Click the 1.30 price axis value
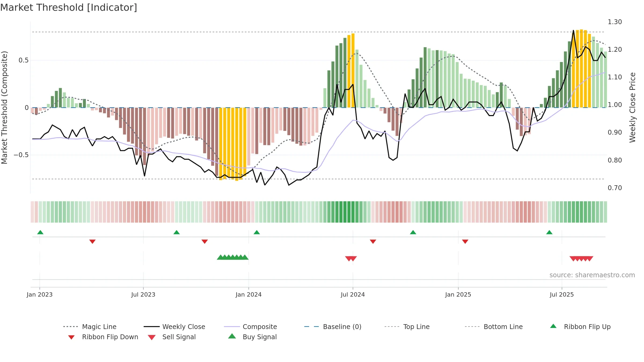This screenshot has height=362, width=644. [615, 22]
